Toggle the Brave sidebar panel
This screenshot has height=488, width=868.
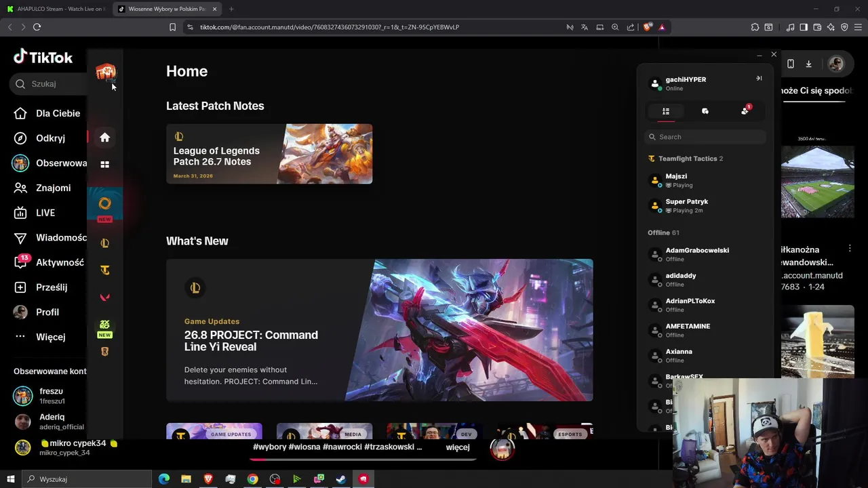pos(804,27)
